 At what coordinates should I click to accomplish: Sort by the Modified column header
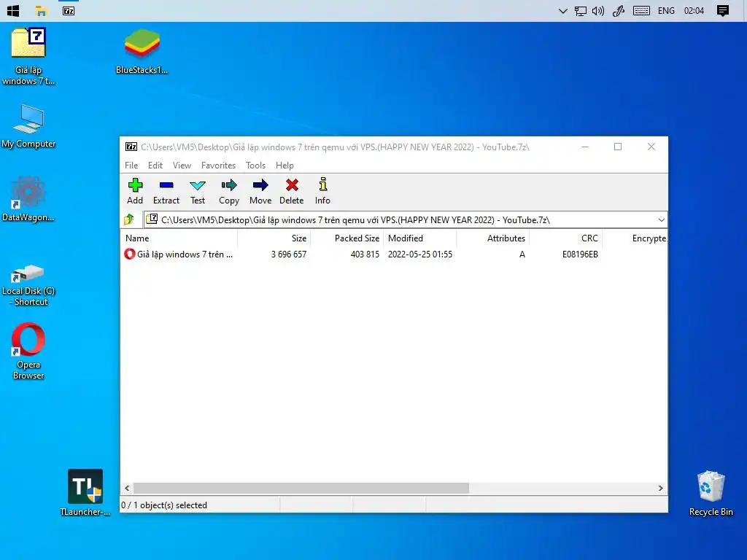[x=419, y=238]
